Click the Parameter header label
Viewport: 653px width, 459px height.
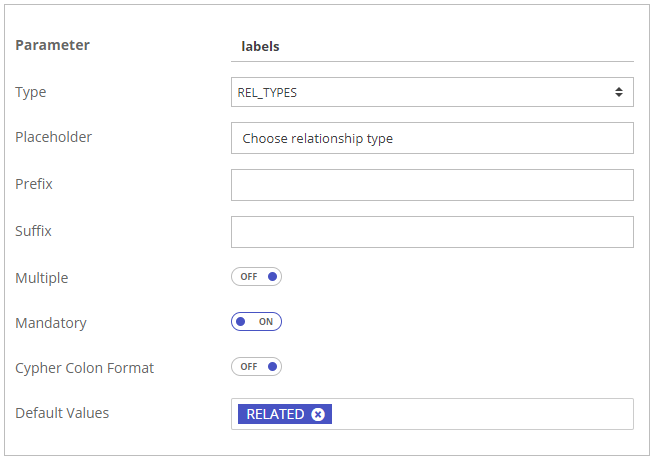pyautogui.click(x=52, y=45)
